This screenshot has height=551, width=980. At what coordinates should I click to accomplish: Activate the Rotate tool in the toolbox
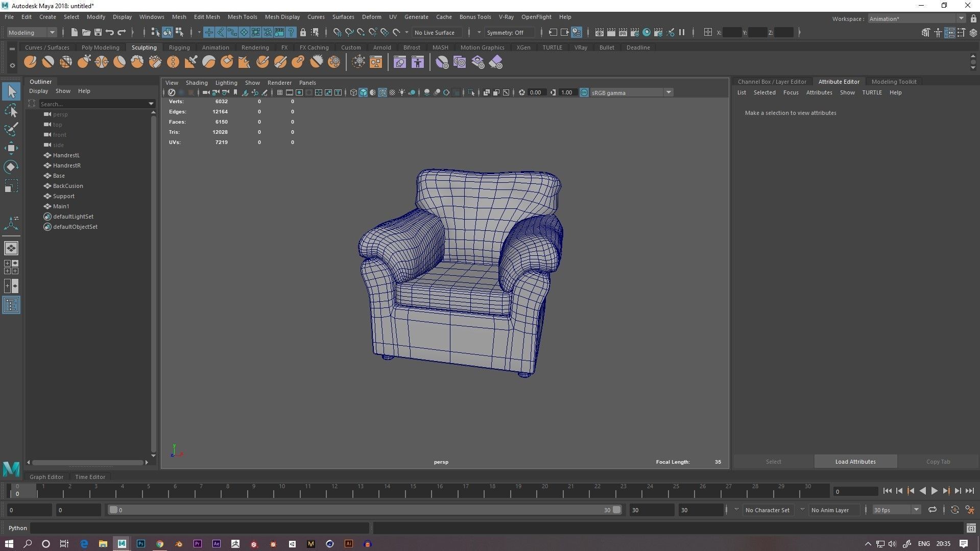click(x=11, y=167)
